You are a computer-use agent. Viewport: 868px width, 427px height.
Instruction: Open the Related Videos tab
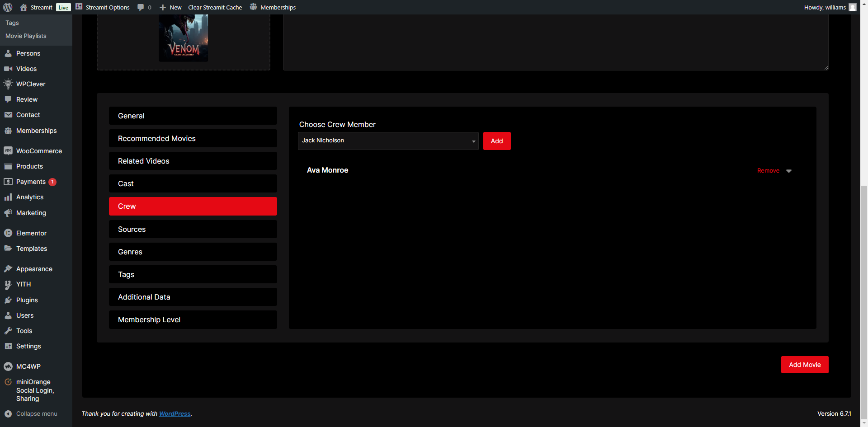(193, 161)
